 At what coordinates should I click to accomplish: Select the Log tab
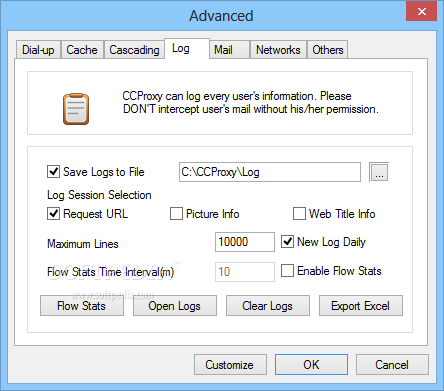(x=187, y=49)
